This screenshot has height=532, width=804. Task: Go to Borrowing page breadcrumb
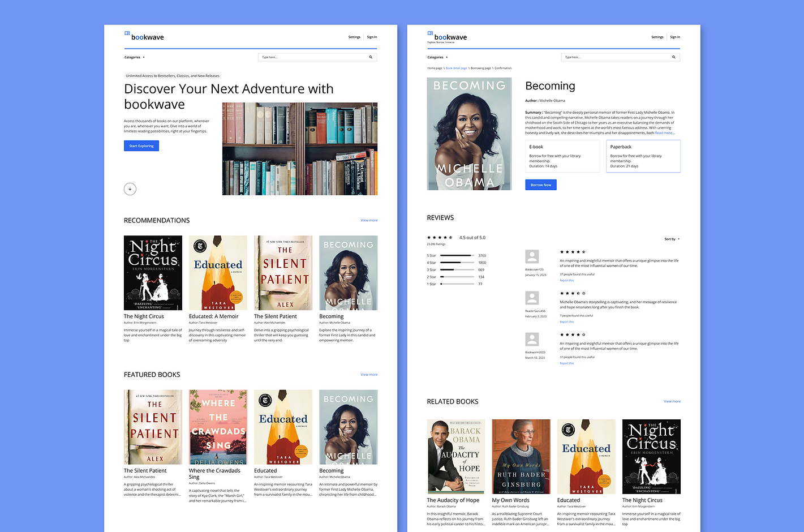480,68
